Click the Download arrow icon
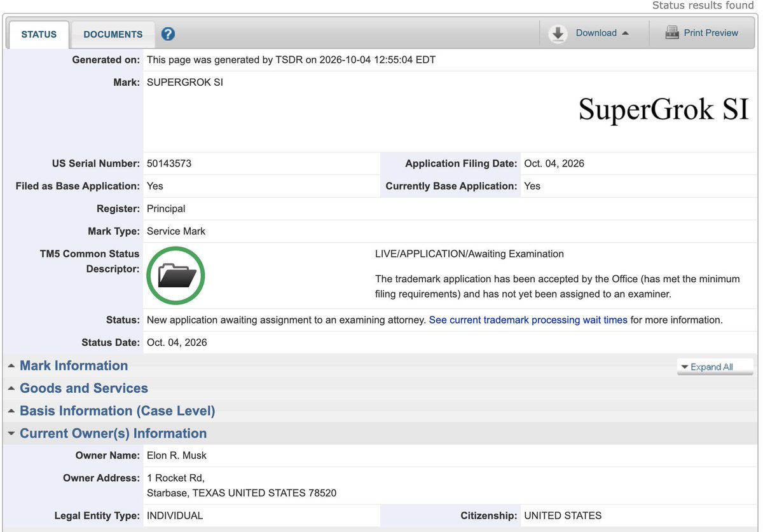Viewport: 763px width, 532px height. click(x=558, y=34)
